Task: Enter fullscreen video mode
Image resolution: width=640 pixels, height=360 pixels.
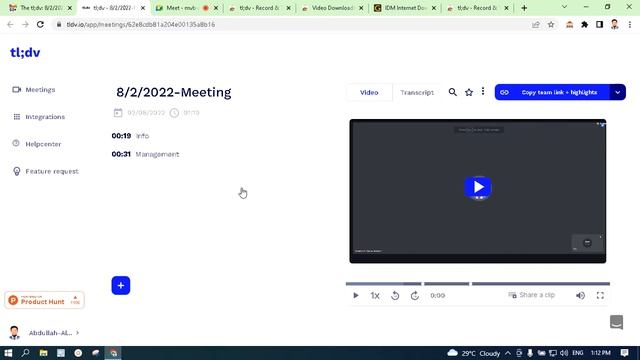Action: (600, 296)
